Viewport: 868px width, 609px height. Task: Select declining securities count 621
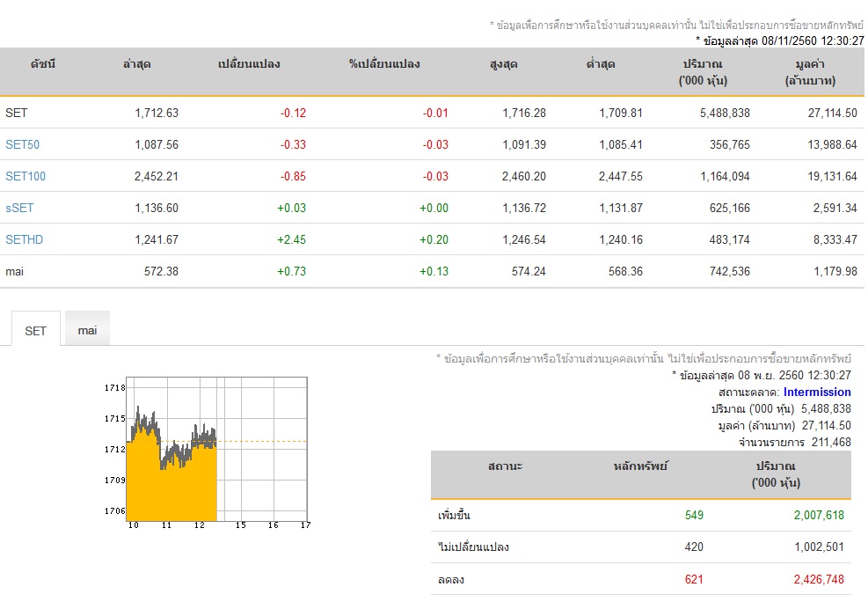pos(694,580)
